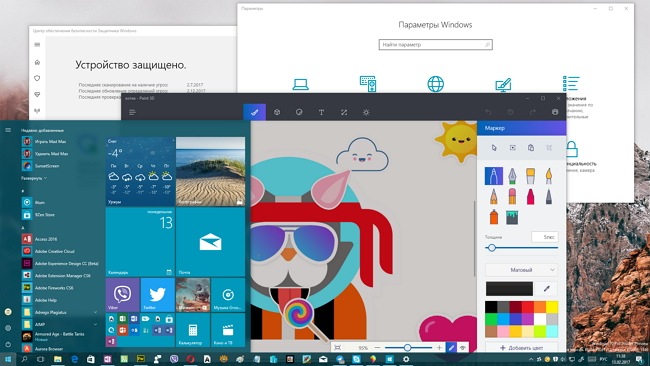Screen dimensions: 650x366
Task: Open the Calculator tile
Action: (x=192, y=330)
